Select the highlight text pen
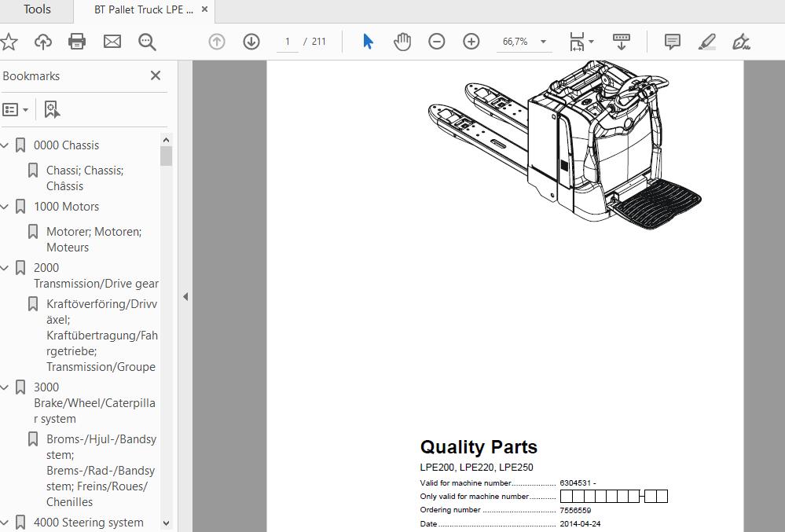Image resolution: width=785 pixels, height=532 pixels. point(707,42)
